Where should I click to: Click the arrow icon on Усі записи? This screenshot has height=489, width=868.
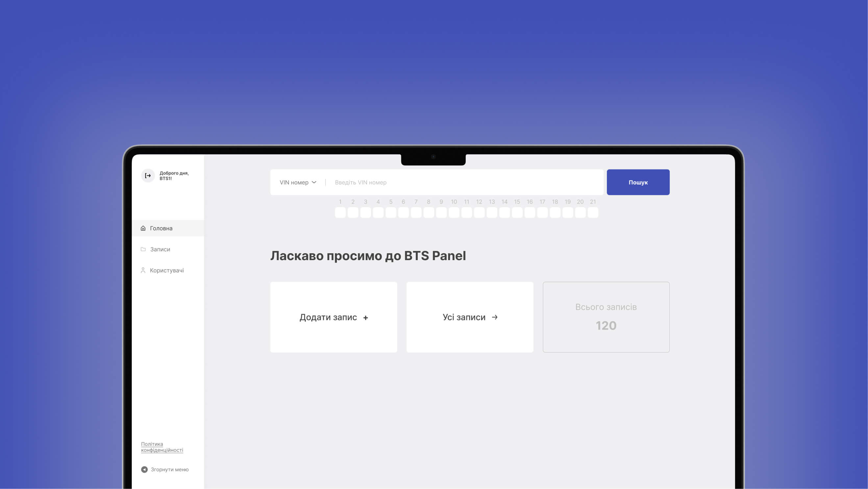click(x=495, y=317)
